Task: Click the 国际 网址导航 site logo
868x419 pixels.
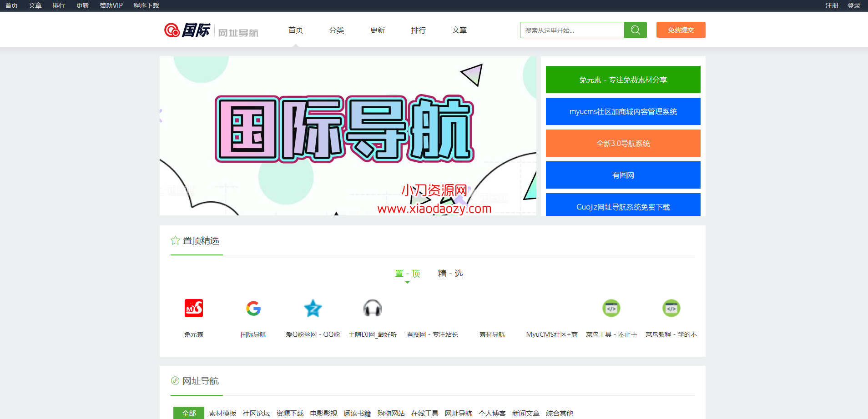Action: tap(211, 30)
